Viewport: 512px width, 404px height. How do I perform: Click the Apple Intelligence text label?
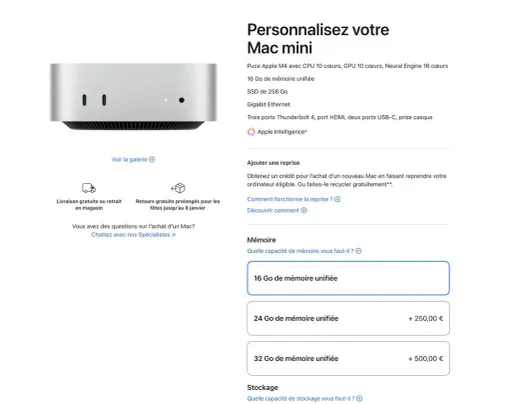point(282,132)
